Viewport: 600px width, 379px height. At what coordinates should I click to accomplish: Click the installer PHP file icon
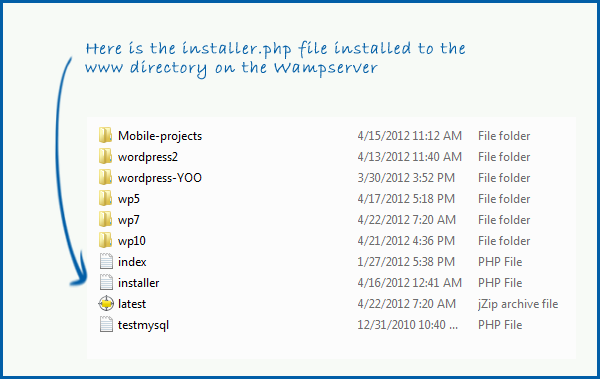[x=106, y=283]
